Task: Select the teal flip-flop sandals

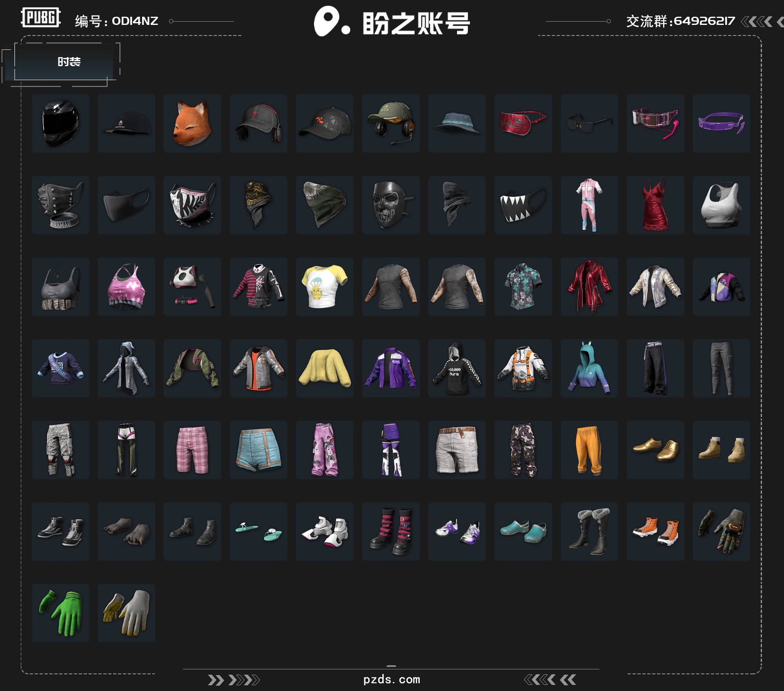Action: [258, 531]
